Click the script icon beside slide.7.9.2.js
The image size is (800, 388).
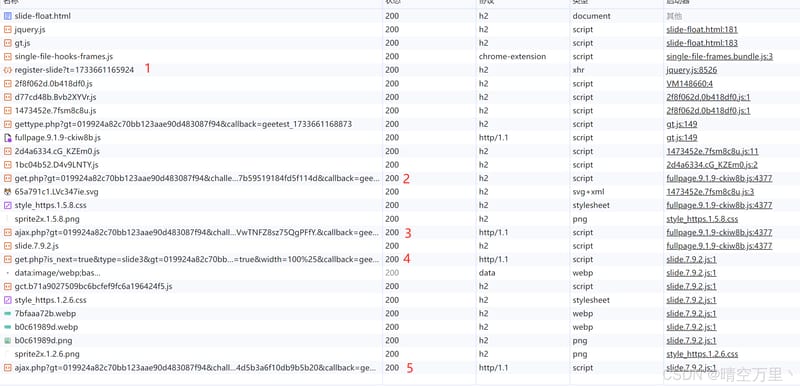coord(7,246)
